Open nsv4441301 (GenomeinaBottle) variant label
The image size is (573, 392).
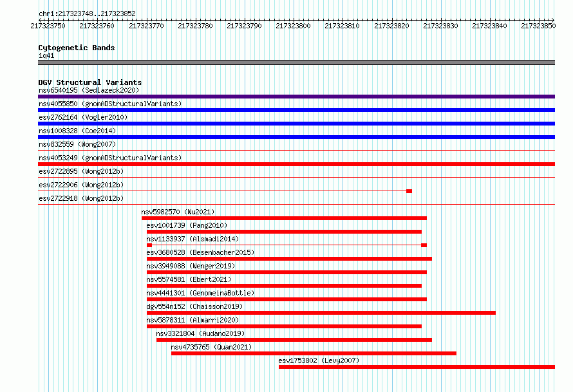click(200, 293)
